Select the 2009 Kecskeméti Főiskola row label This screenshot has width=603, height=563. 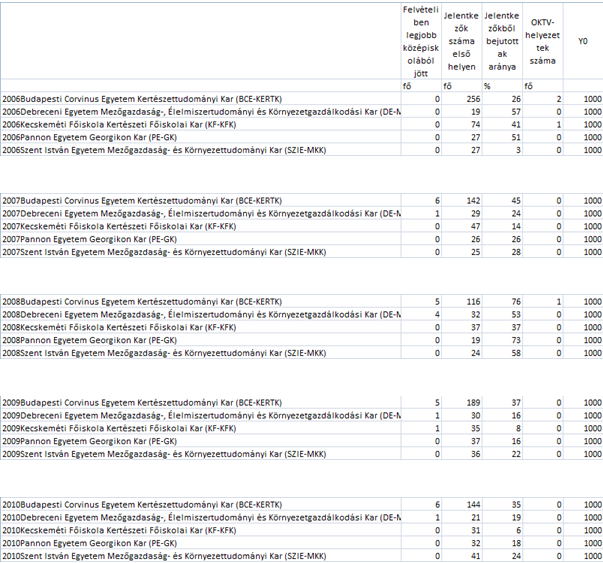[200, 428]
